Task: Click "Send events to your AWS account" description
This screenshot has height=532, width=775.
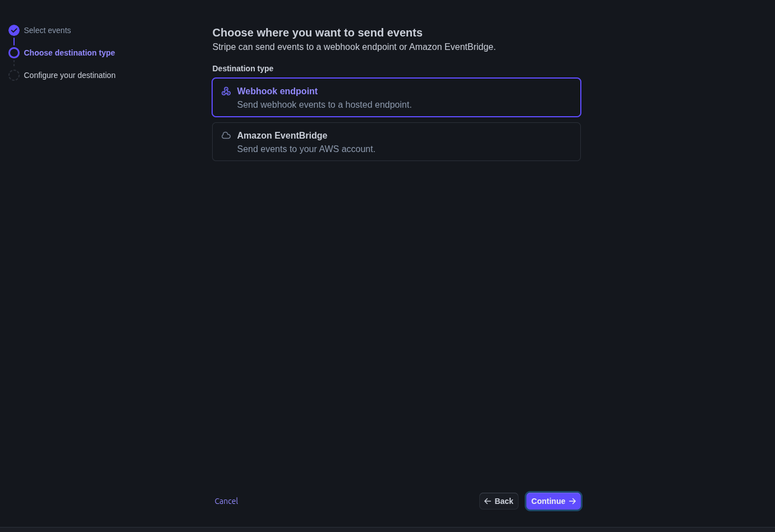Action: pos(306,149)
